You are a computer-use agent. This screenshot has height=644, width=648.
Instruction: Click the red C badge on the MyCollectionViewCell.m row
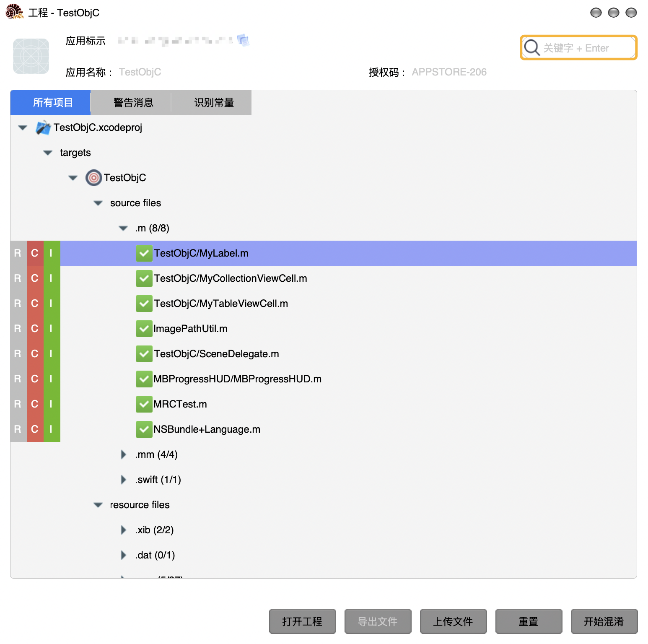click(x=35, y=278)
